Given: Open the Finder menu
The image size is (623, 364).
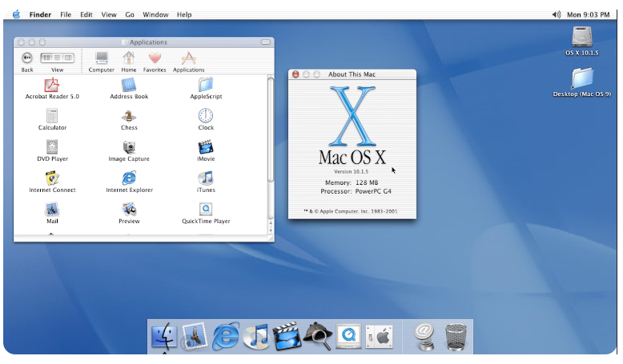Looking at the screenshot, I should [40, 14].
